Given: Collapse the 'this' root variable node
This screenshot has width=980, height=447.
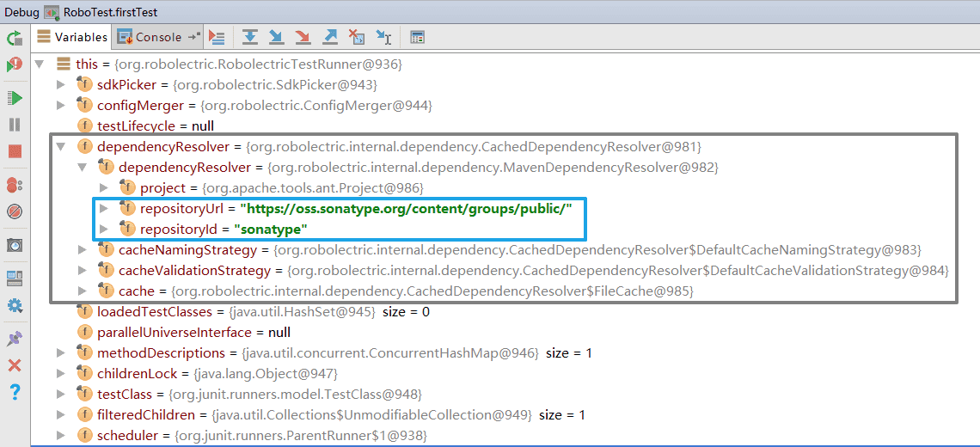Looking at the screenshot, I should 40,64.
